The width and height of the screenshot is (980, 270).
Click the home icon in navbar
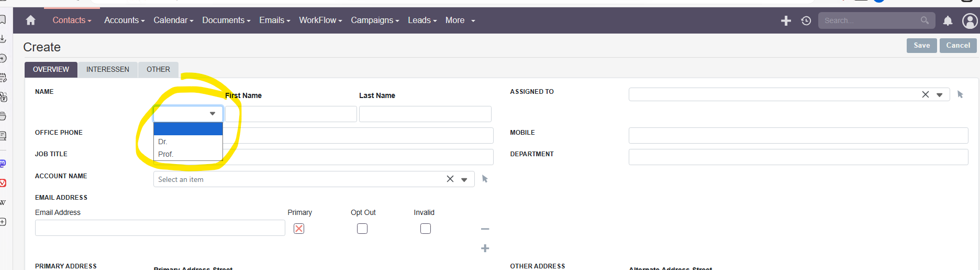31,20
